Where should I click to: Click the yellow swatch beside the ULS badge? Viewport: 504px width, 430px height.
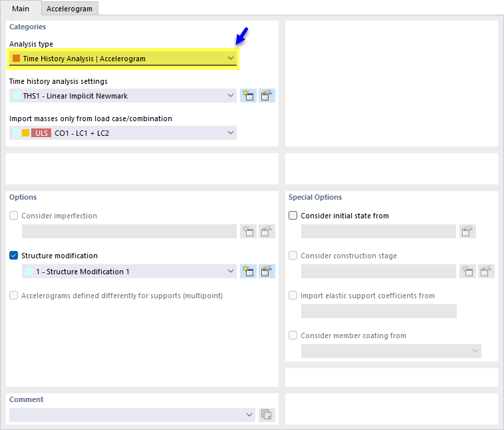click(x=25, y=133)
